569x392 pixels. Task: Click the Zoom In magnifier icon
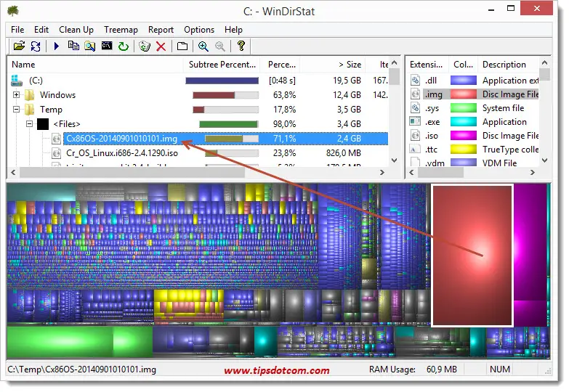203,46
